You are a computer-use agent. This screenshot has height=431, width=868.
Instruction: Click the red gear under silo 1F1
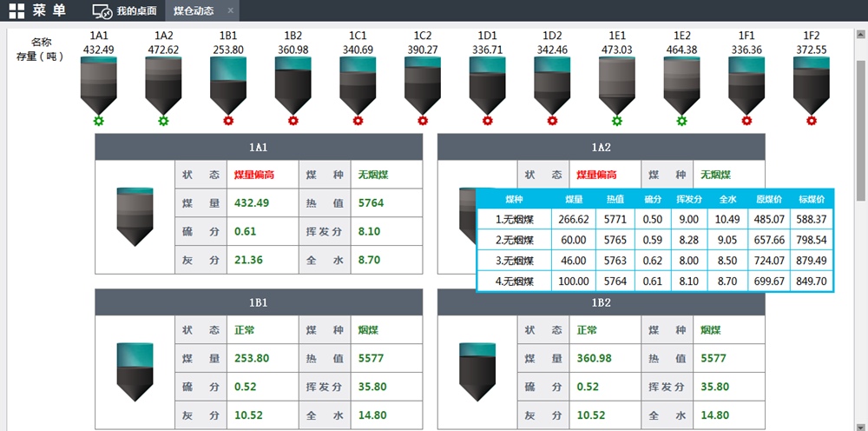tap(746, 121)
